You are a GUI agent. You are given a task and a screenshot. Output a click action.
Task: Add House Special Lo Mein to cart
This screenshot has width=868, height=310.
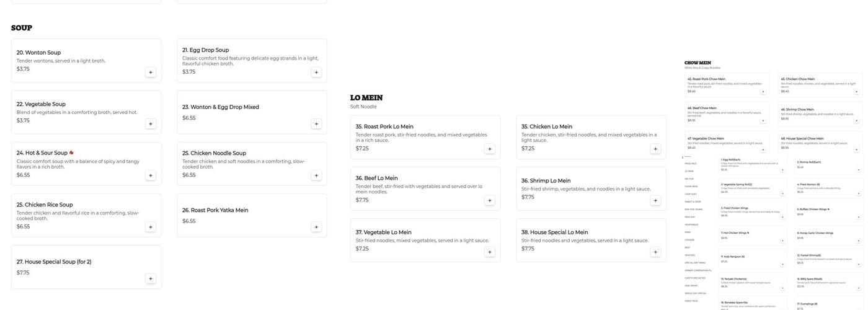tap(655, 252)
